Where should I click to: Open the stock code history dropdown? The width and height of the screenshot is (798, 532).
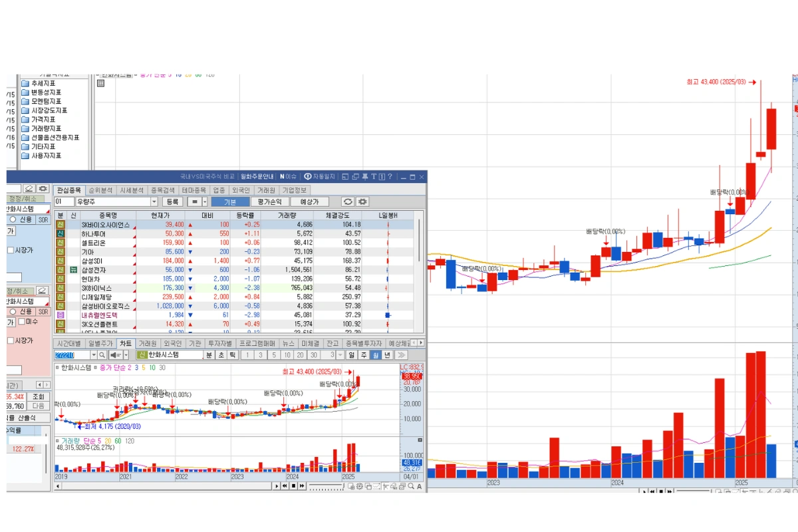[x=94, y=355]
